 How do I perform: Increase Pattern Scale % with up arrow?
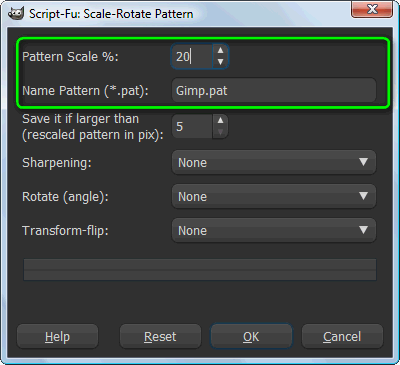point(220,50)
